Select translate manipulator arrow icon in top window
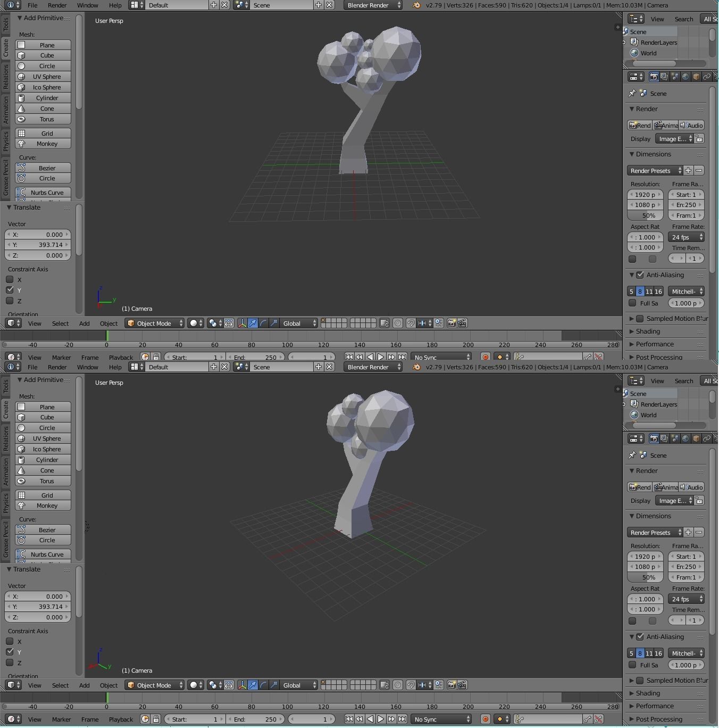The width and height of the screenshot is (719, 728). (x=253, y=323)
